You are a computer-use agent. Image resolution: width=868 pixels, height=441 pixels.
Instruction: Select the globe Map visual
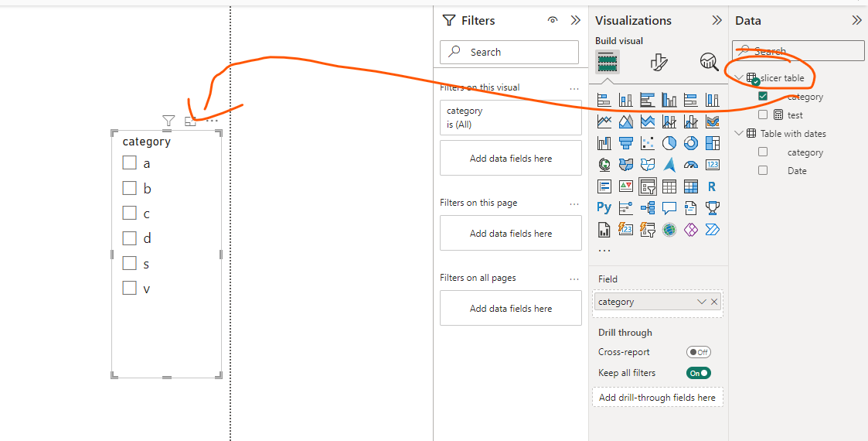click(x=604, y=165)
